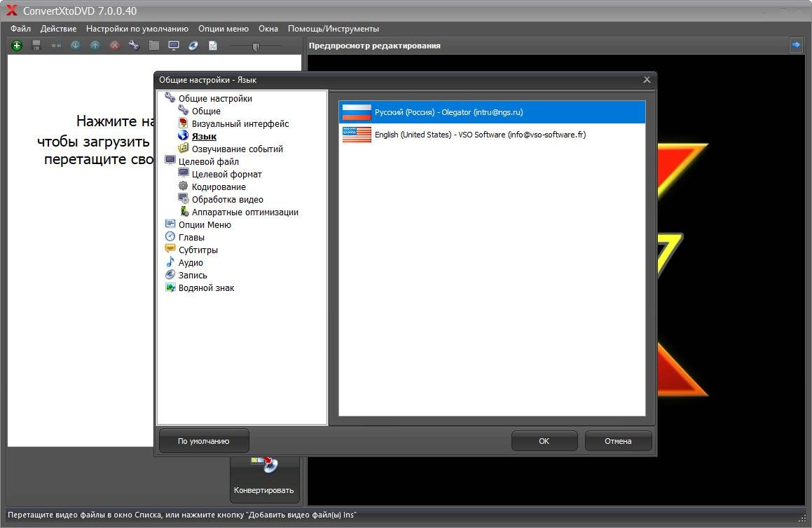Select Субтитры tree item

click(x=198, y=250)
